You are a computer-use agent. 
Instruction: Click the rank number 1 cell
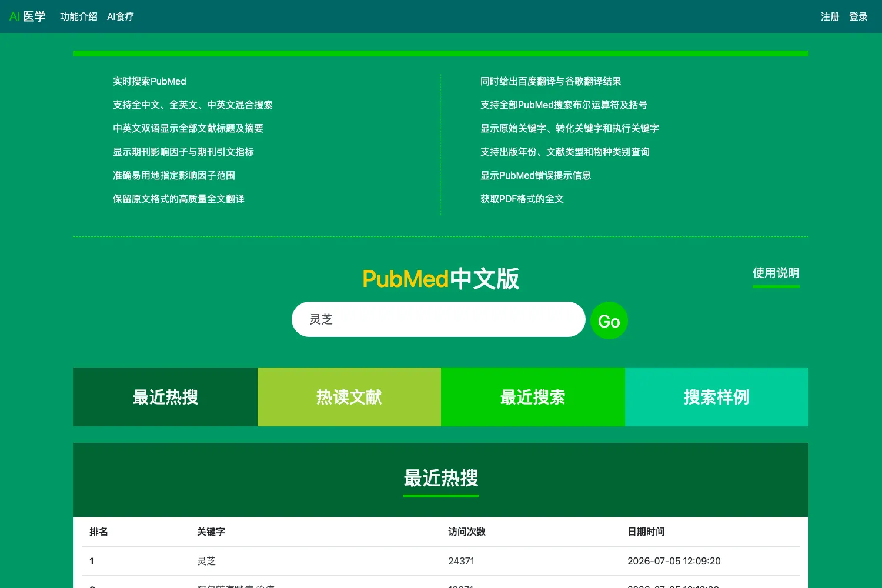coord(92,561)
